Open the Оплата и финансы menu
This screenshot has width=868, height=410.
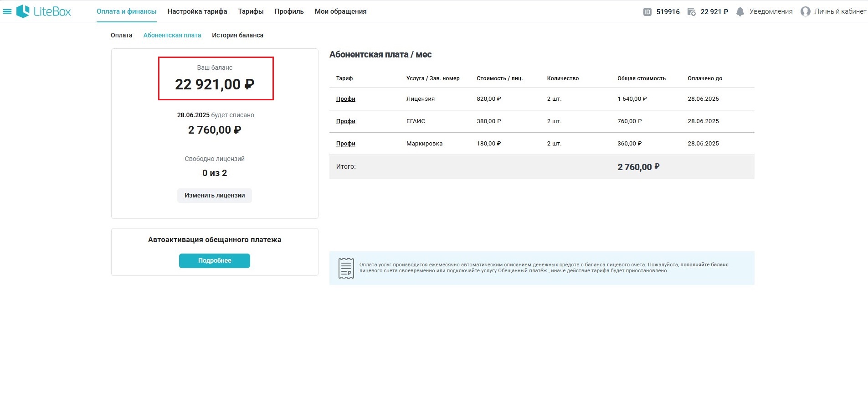click(x=127, y=11)
